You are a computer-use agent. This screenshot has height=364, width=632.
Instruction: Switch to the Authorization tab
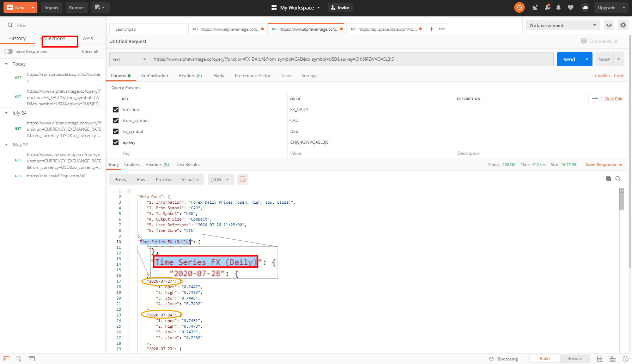click(154, 76)
